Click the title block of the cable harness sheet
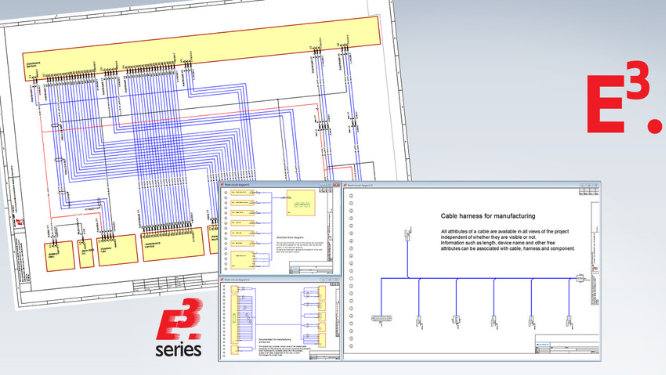The image size is (666, 375). [x=567, y=344]
